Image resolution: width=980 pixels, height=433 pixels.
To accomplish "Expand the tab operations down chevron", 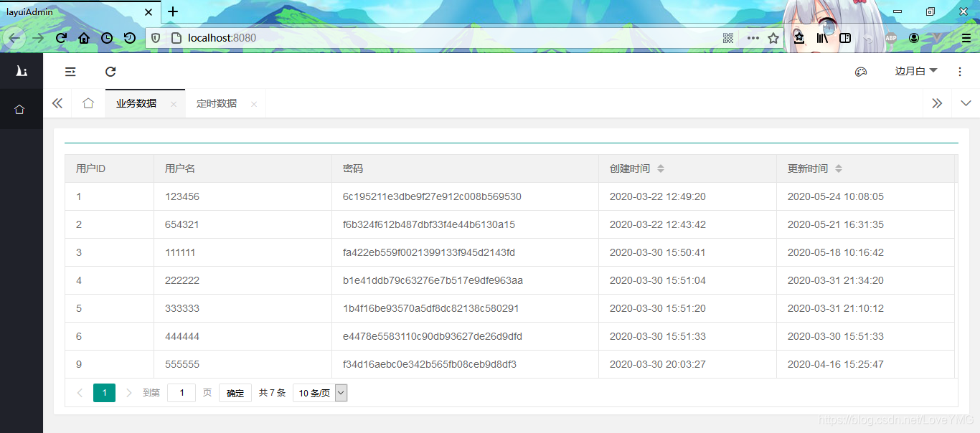I will (x=966, y=103).
